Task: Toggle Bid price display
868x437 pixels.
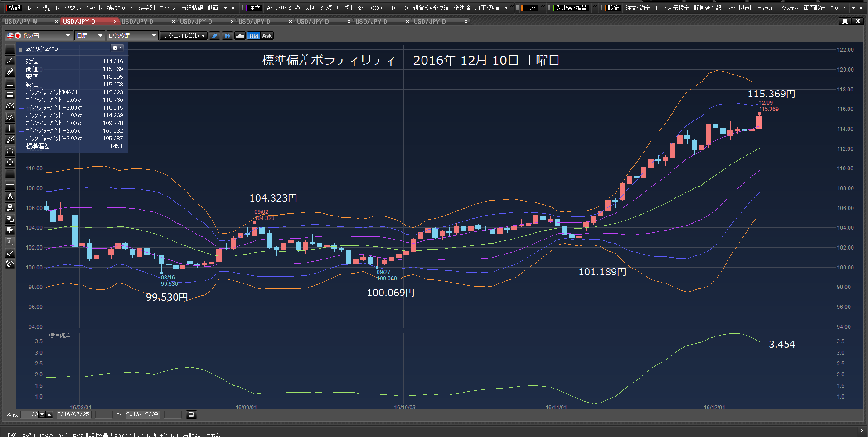Action: coord(254,36)
